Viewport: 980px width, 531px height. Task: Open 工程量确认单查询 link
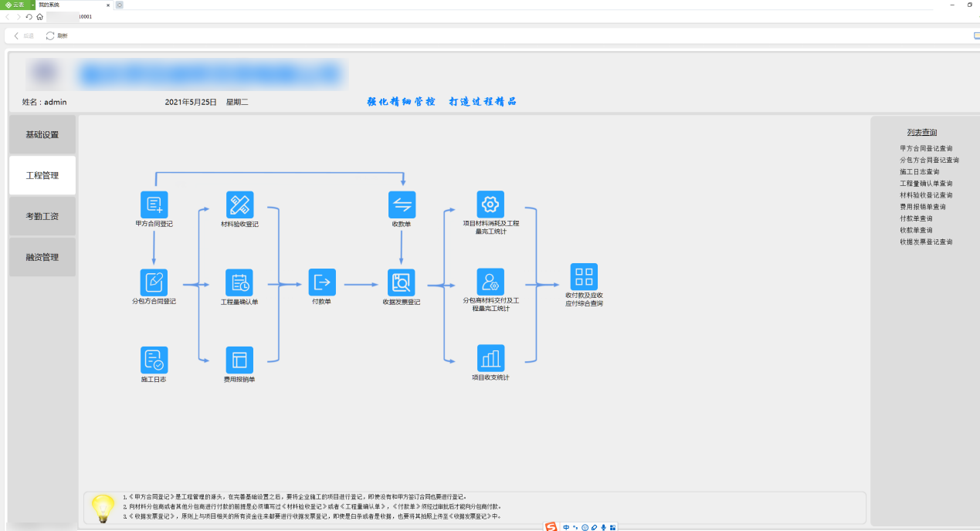pos(926,183)
